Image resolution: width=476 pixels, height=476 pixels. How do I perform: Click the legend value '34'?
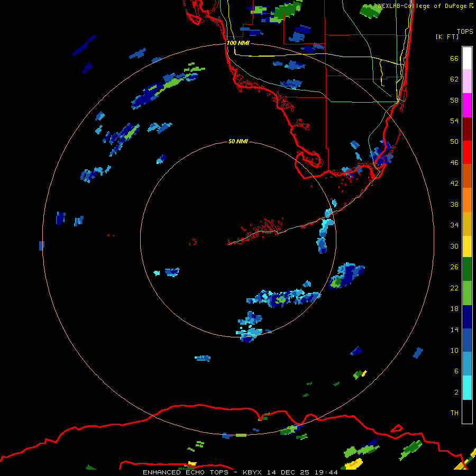pyautogui.click(x=454, y=225)
